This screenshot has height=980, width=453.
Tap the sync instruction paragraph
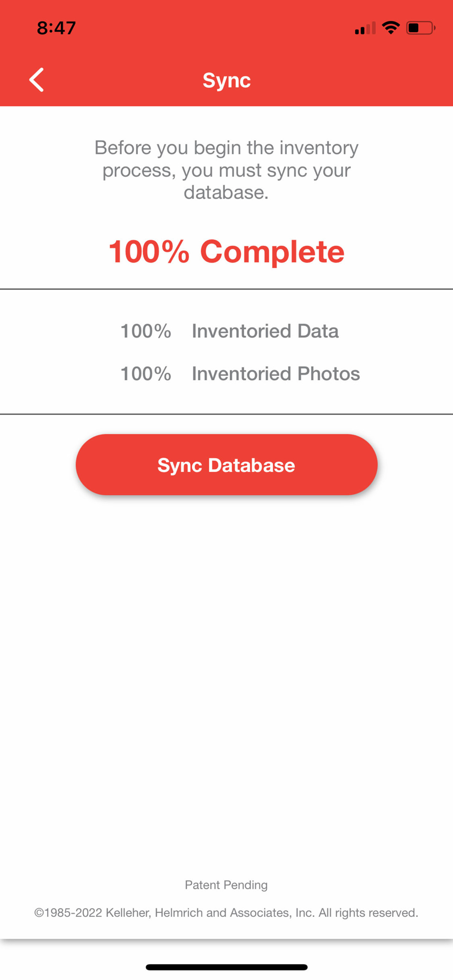tap(226, 170)
